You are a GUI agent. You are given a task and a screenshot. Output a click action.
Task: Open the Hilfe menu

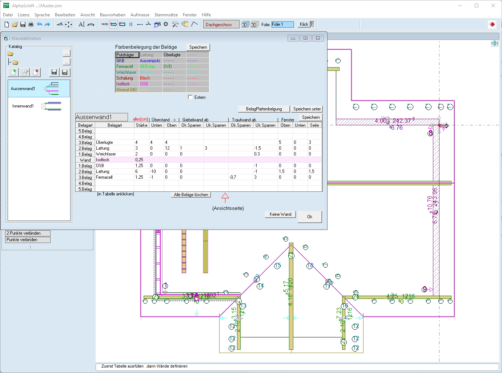tap(206, 15)
